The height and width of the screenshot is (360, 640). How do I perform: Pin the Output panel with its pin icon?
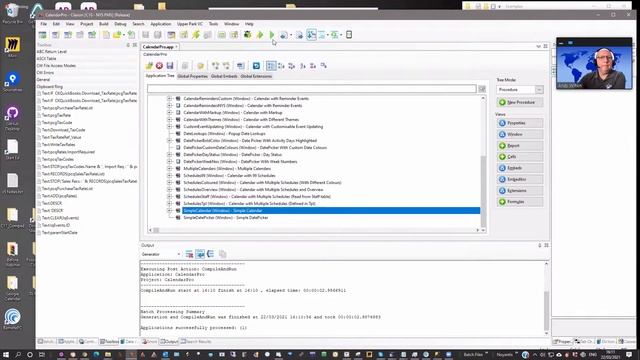[540, 245]
